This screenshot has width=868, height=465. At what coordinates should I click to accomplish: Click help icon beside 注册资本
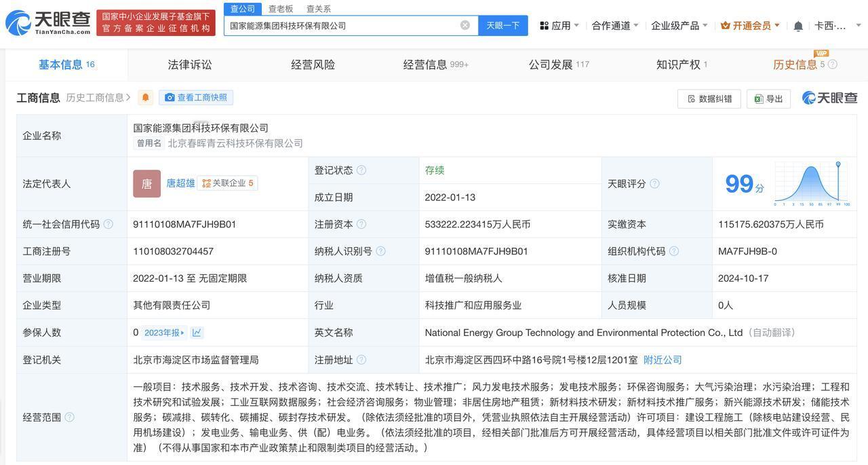[x=361, y=224]
